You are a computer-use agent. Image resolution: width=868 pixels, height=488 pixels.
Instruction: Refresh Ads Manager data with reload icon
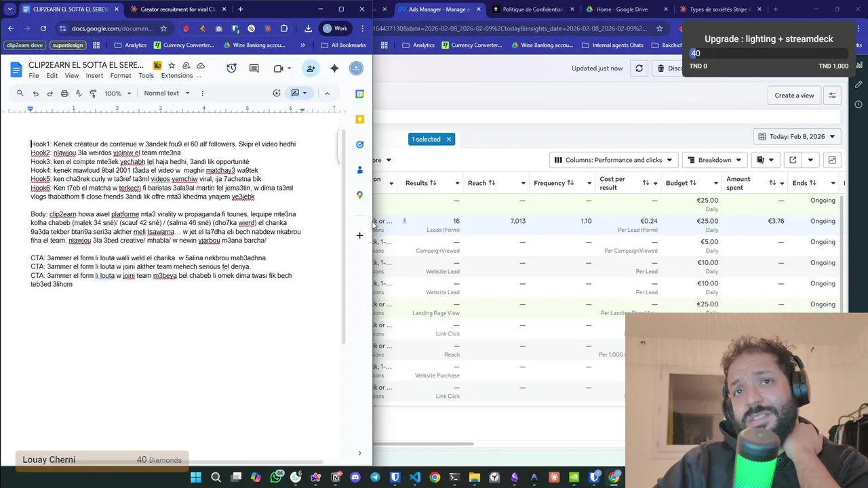click(x=639, y=68)
